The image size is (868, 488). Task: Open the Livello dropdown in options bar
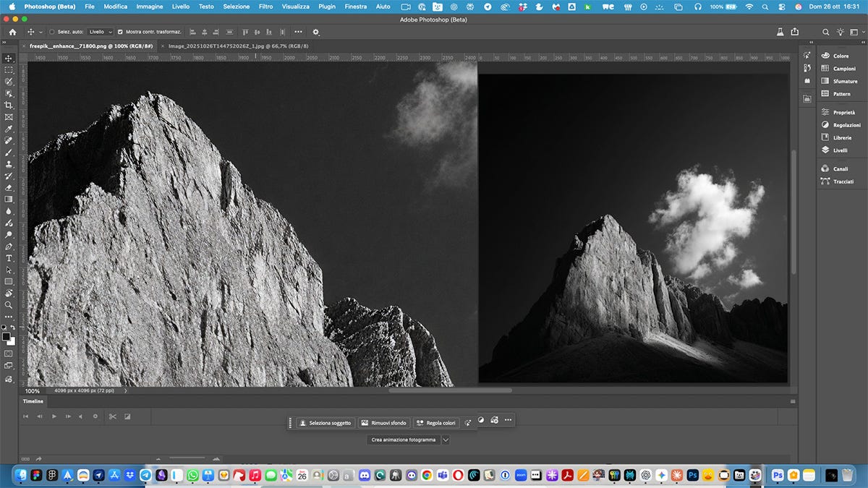(x=101, y=33)
